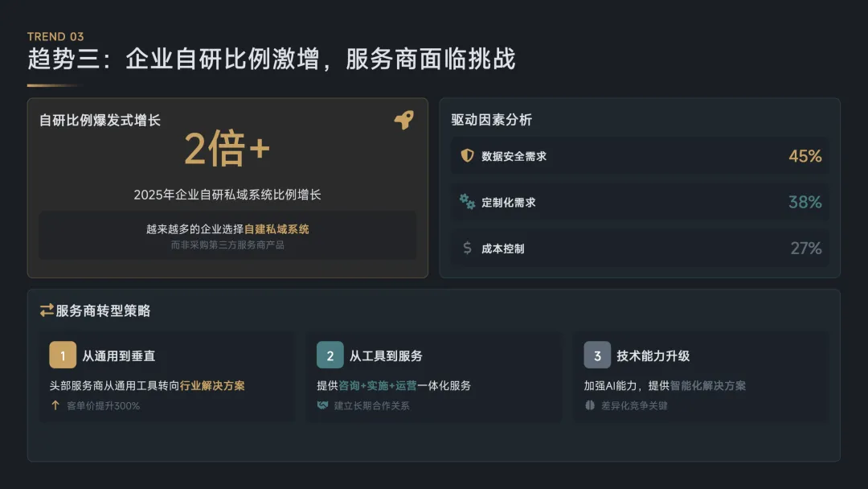Click the dollar sign icon beside 成本控制
This screenshot has height=489, width=868.
467,249
